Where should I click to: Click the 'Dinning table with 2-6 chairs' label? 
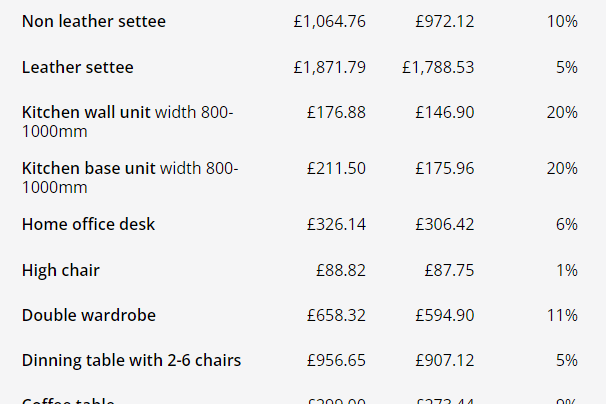point(131,359)
